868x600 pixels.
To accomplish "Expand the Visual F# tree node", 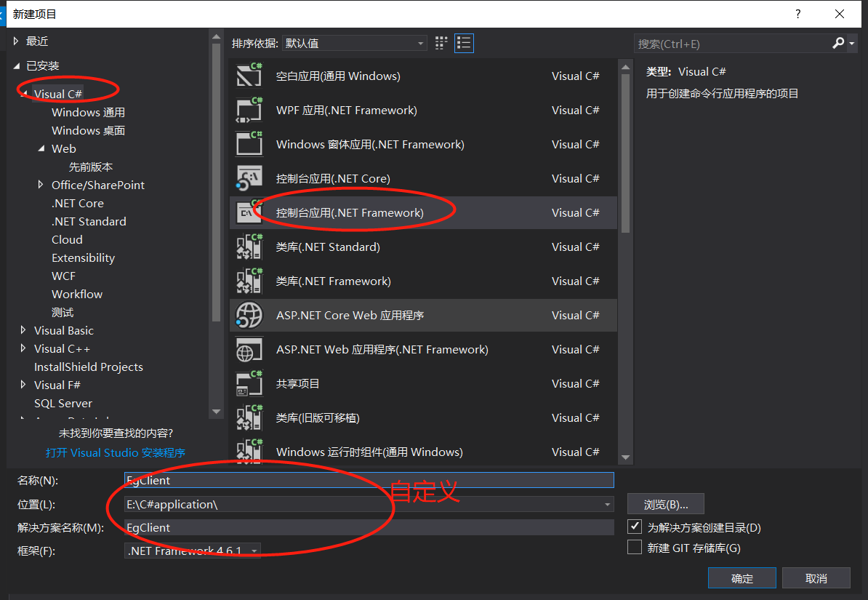I will [23, 385].
